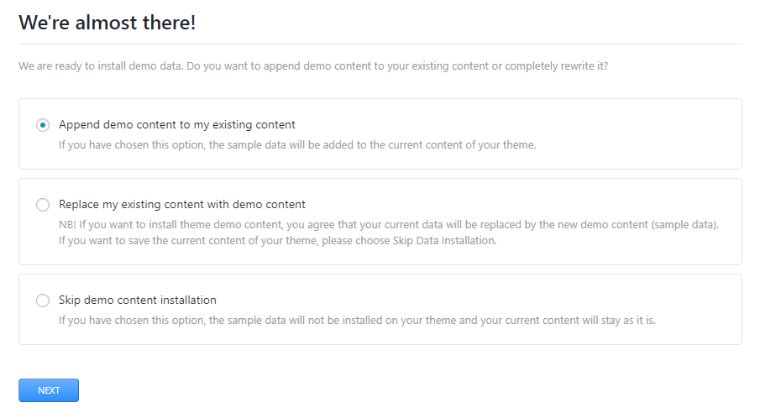Select the Replace existing content radio button
Image resolution: width=760 pixels, height=418 pixels.
(x=42, y=205)
